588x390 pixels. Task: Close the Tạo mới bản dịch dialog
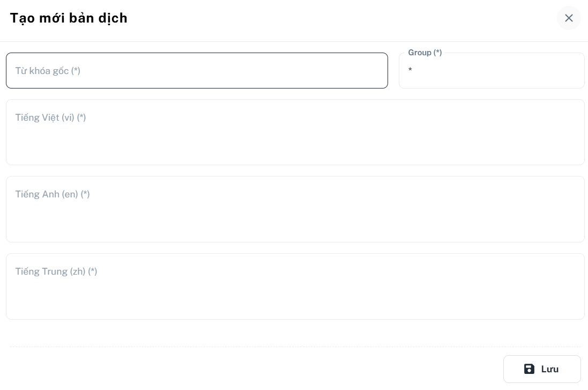569,18
